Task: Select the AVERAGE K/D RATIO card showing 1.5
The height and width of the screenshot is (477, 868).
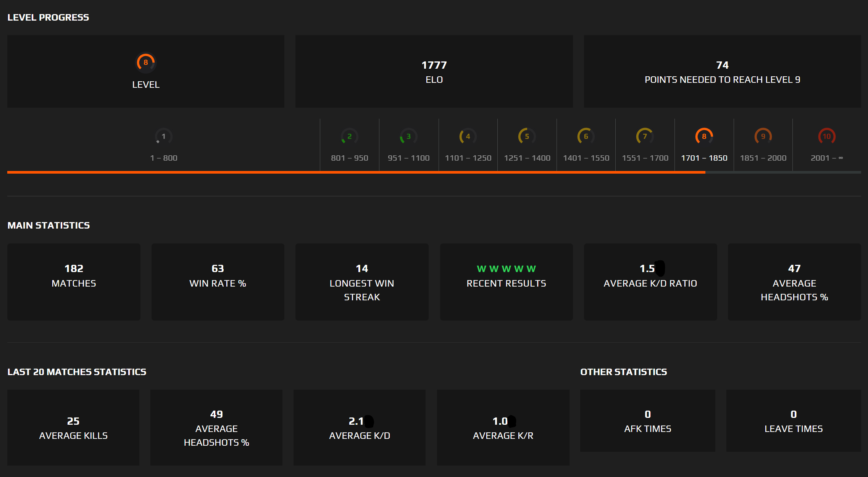Action: 650,282
